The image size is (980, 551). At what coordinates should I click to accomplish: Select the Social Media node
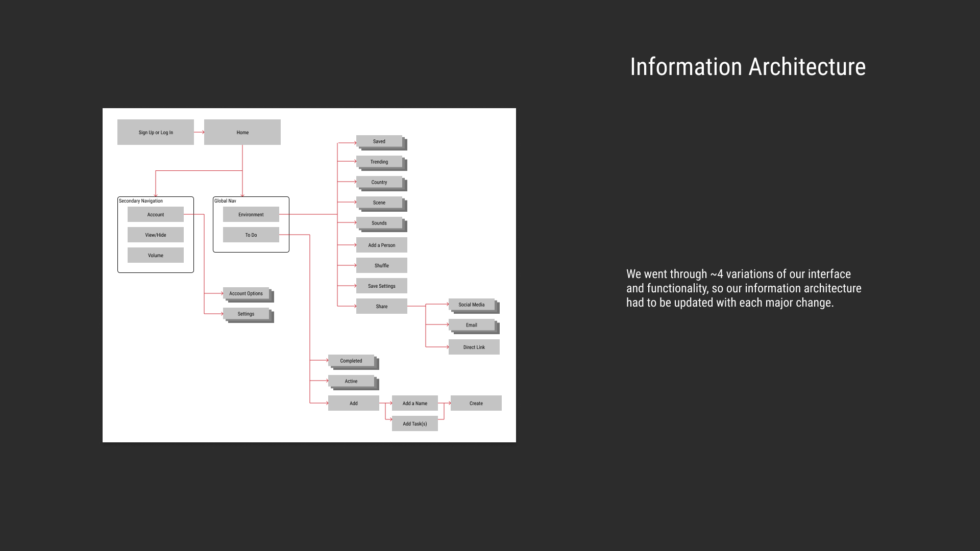[472, 305]
